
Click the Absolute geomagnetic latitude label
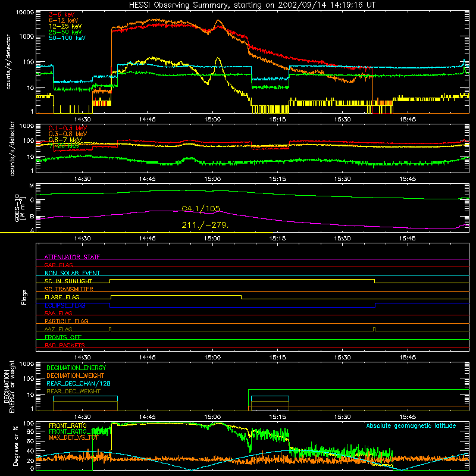click(x=411, y=425)
